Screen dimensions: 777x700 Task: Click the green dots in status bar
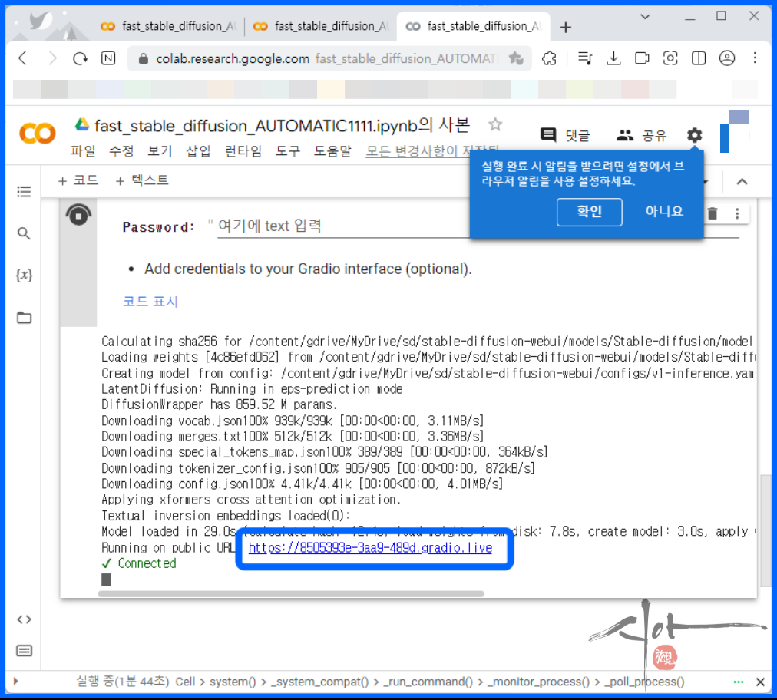coord(739,682)
